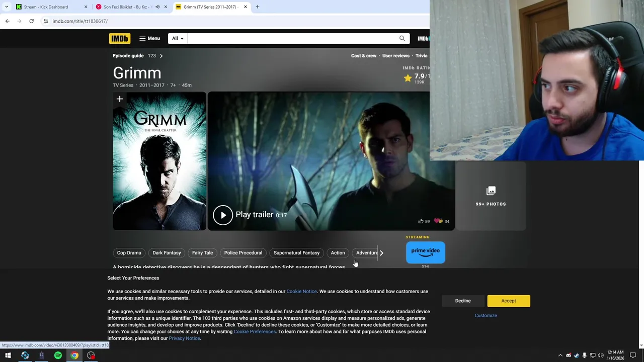Expand Episode guide chevron arrow
644x362 pixels.
(161, 56)
